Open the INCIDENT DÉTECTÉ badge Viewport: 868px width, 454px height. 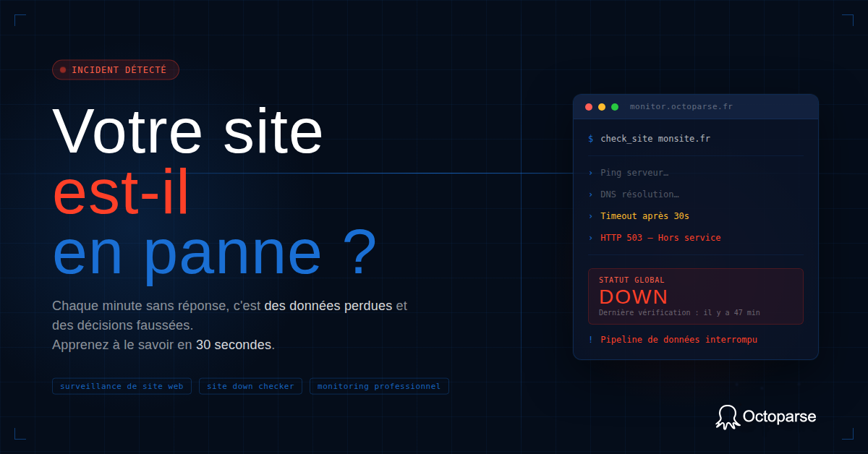click(x=115, y=69)
